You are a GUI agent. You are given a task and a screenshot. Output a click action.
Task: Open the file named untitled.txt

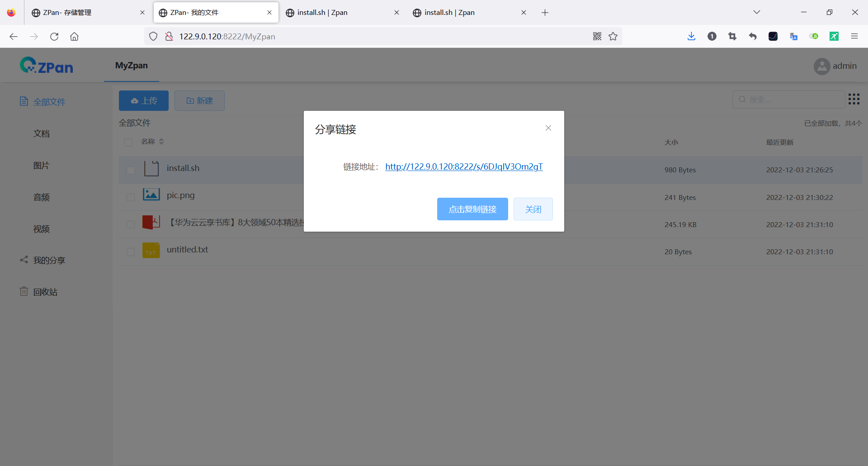(188, 249)
